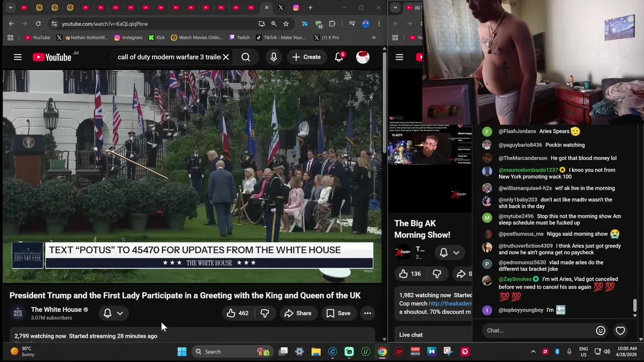Screen dimensions: 644x362
Task: Open the X Pro bookmark
Action: pyautogui.click(x=326, y=37)
